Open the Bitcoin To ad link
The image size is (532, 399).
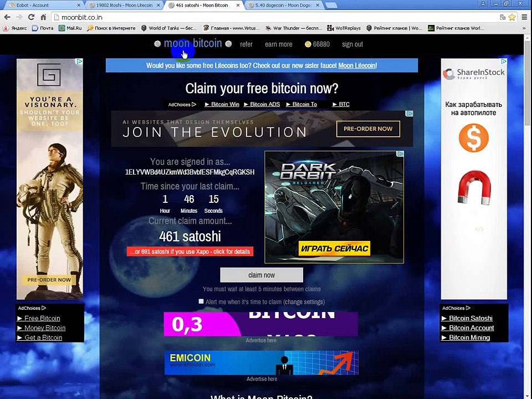pos(301,104)
